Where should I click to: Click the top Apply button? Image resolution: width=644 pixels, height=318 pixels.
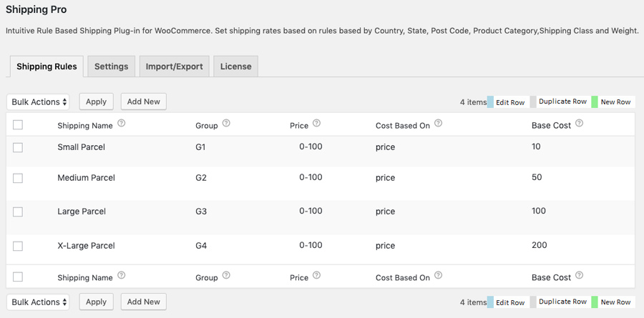[x=96, y=101]
